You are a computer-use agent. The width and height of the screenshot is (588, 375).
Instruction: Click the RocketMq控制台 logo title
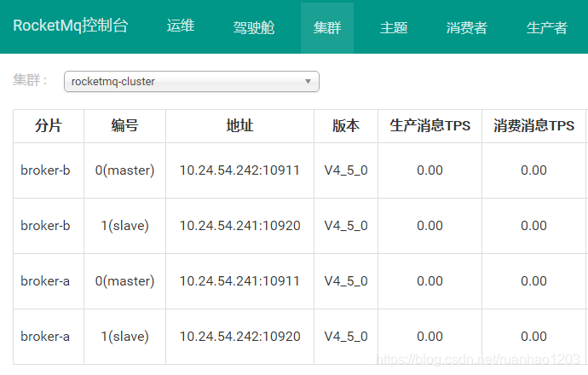click(71, 26)
